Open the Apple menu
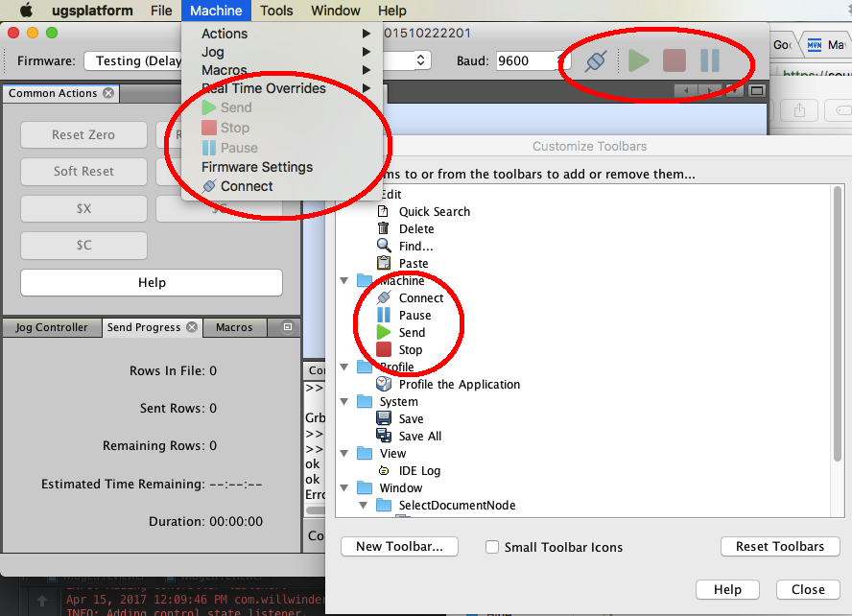This screenshot has height=616, width=852. 26,11
